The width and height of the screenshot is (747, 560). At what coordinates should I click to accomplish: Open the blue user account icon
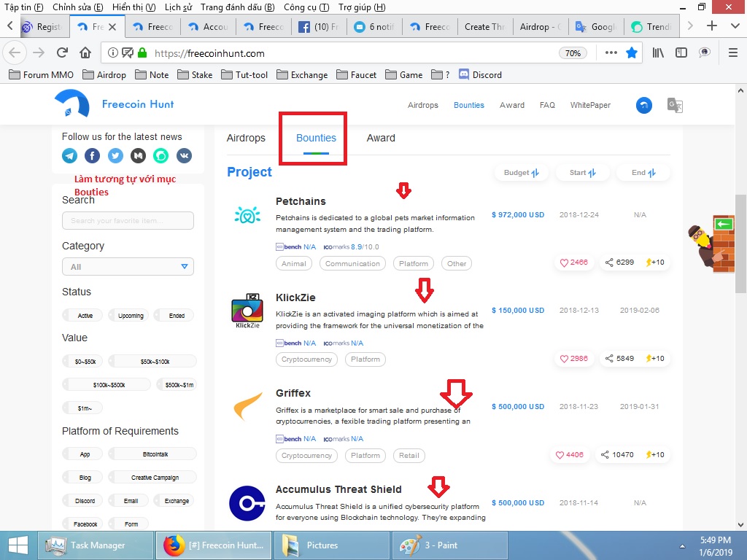tap(644, 105)
